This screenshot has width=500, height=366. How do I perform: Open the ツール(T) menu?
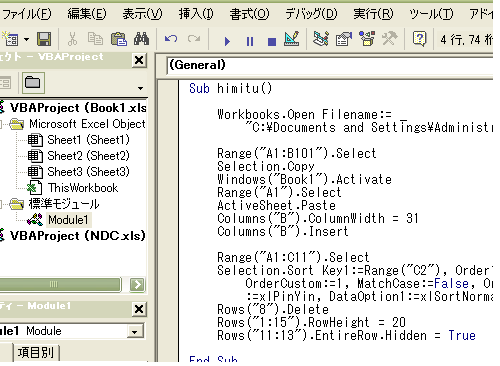tap(431, 14)
